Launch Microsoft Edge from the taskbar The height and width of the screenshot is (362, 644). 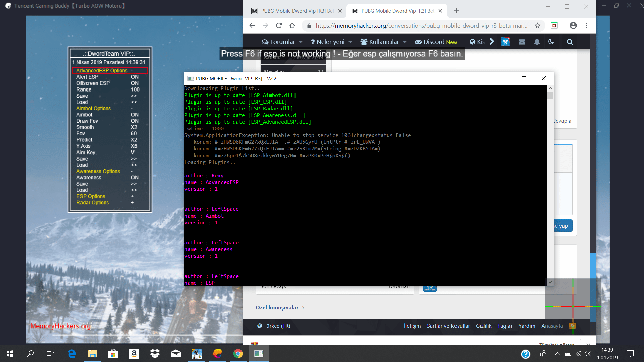(x=72, y=354)
